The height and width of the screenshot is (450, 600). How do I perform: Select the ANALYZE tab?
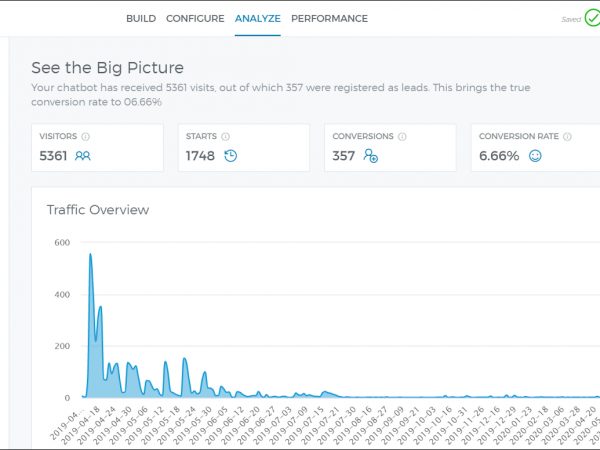click(x=257, y=18)
